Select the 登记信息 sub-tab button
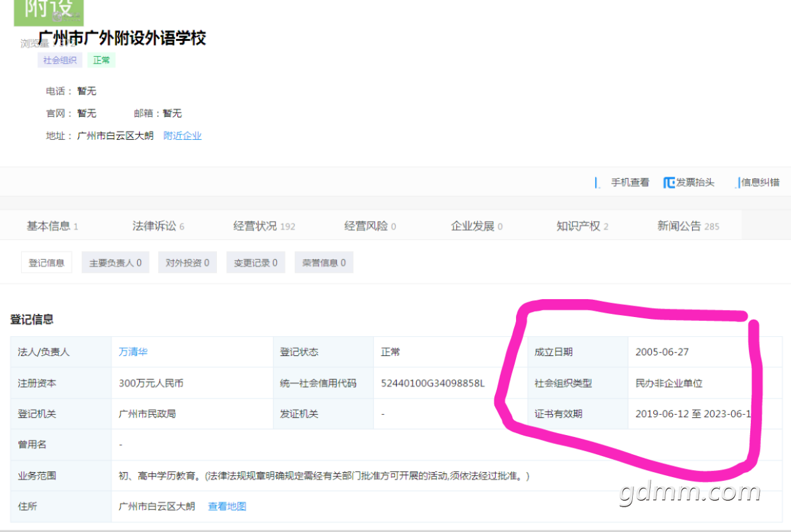The height and width of the screenshot is (532, 791). 47,263
